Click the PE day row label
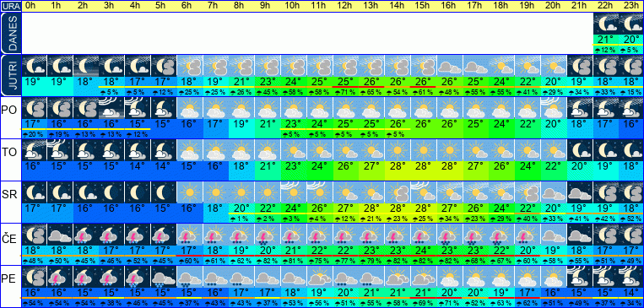Screen dimensions: 644x308 pyautogui.click(x=9, y=279)
